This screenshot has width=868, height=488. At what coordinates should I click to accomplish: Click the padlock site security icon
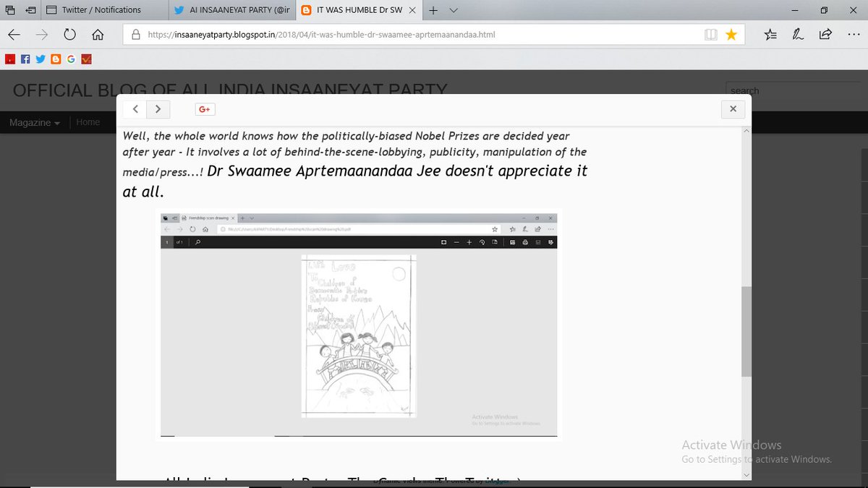coord(135,34)
